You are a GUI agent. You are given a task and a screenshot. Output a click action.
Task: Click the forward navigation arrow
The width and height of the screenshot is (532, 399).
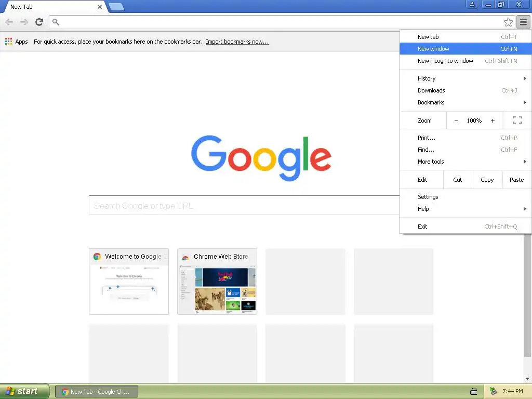[24, 22]
